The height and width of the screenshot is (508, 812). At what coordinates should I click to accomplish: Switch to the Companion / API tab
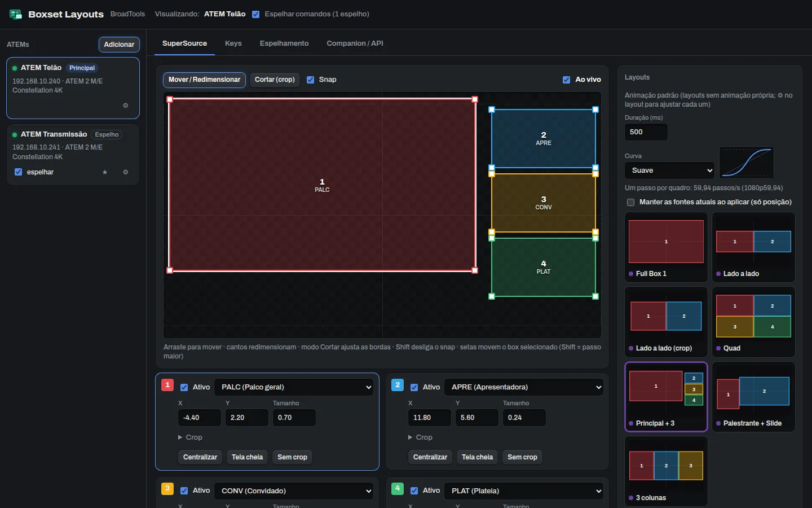(355, 43)
